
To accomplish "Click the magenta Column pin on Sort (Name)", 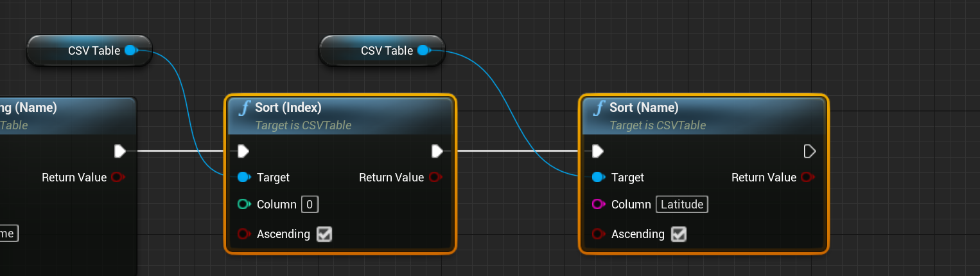I will coord(598,205).
